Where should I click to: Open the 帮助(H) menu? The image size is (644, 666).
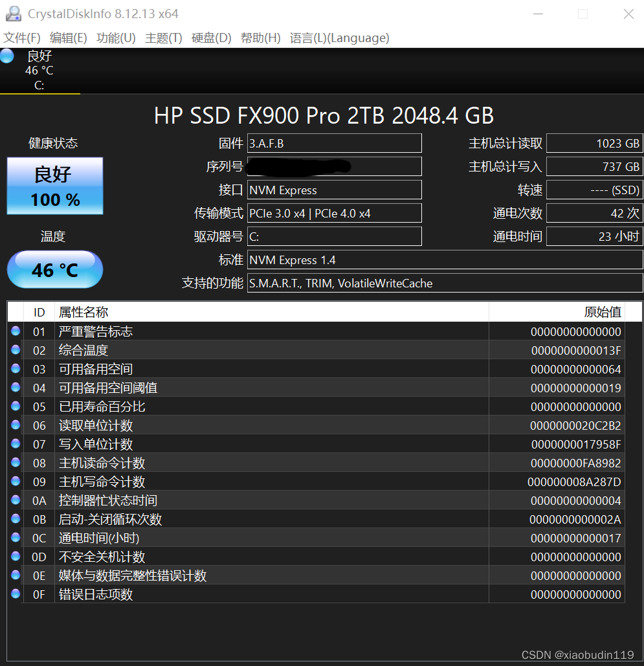tap(260, 38)
